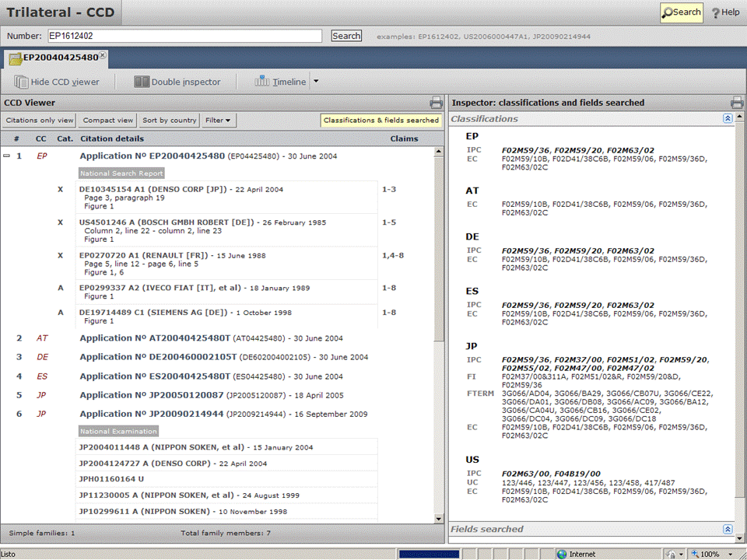Toggle the Compact view
Viewport: 747px width, 560px height.
pyautogui.click(x=108, y=121)
